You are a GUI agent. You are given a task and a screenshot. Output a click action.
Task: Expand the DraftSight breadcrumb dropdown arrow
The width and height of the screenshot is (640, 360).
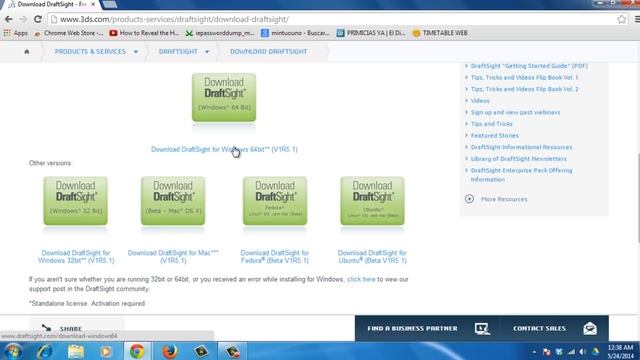point(207,52)
